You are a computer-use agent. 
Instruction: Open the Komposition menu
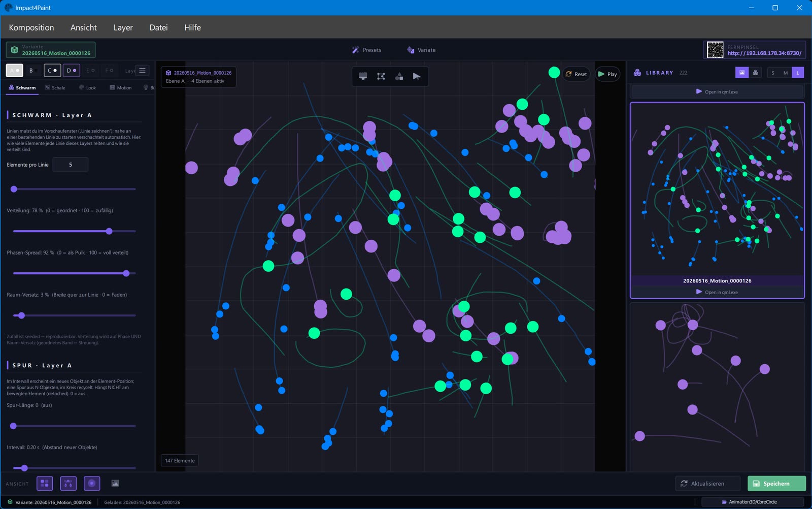(x=31, y=27)
